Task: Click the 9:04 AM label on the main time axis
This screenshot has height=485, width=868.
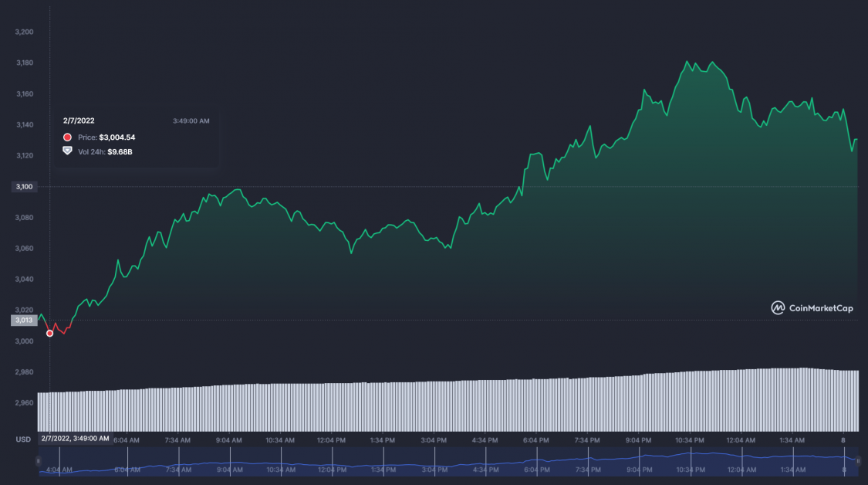Action: [228, 440]
